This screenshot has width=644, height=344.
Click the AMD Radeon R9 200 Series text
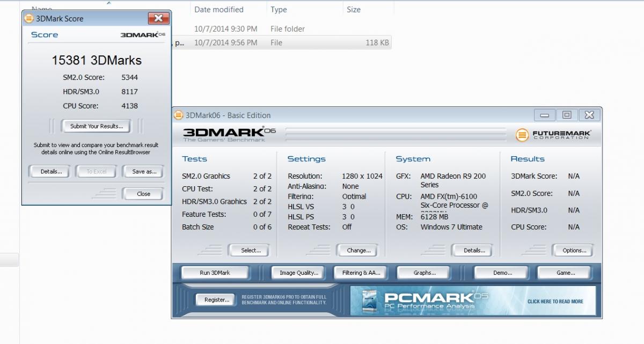pos(453,180)
